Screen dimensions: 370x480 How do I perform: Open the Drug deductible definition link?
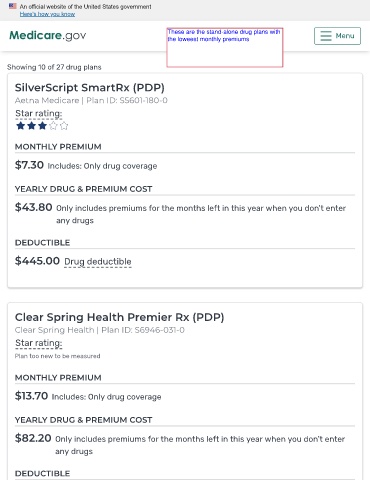[98, 262]
